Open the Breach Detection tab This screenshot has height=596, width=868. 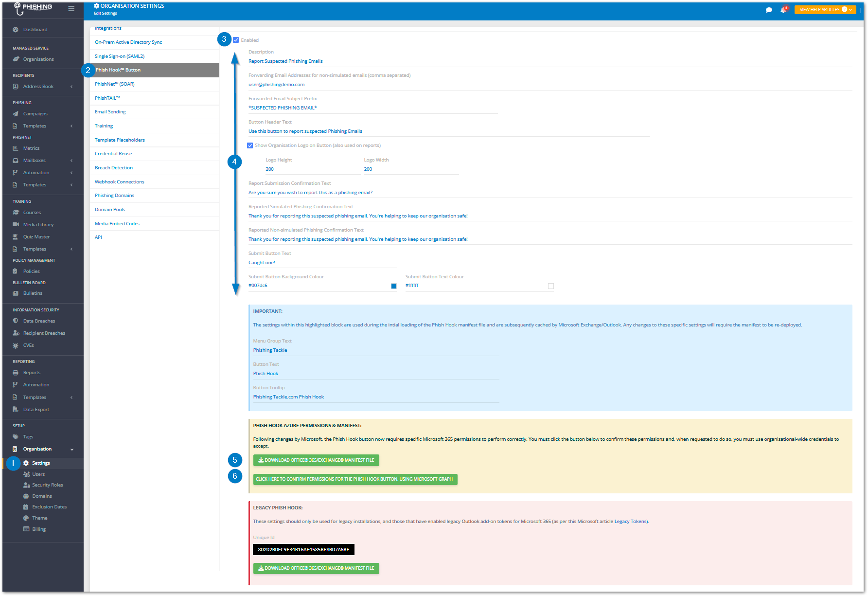pos(155,168)
